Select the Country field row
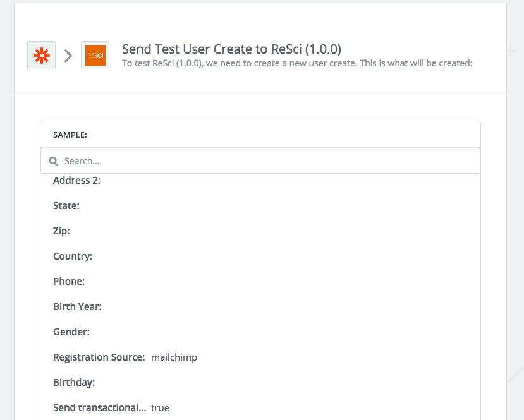Screen dimensions: 524x420 pyautogui.click(x=260, y=256)
